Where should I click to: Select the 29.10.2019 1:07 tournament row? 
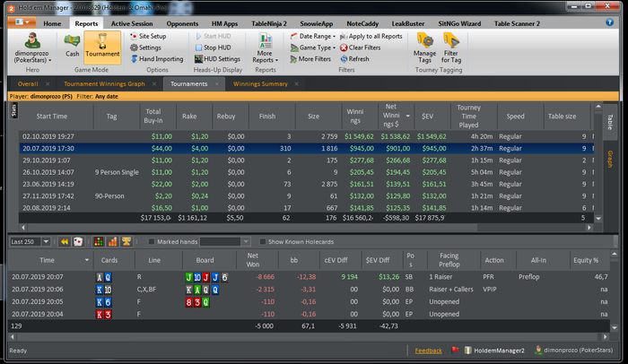pyautogui.click(x=308, y=160)
